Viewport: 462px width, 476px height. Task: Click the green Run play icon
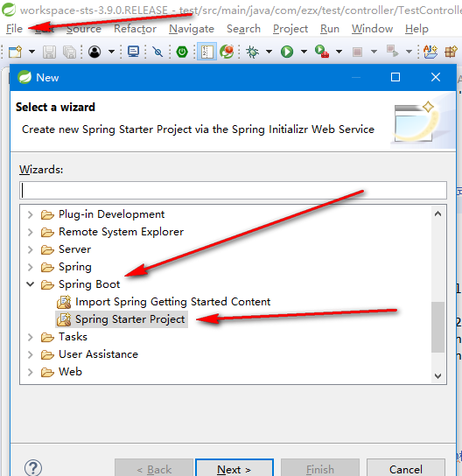point(287,52)
